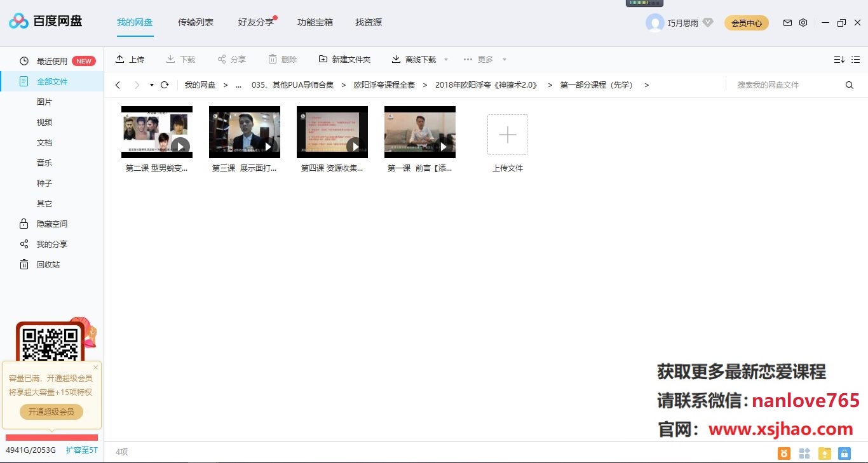This screenshot has height=463, width=868.
Task: Go back with the left arrow
Action: [x=118, y=85]
